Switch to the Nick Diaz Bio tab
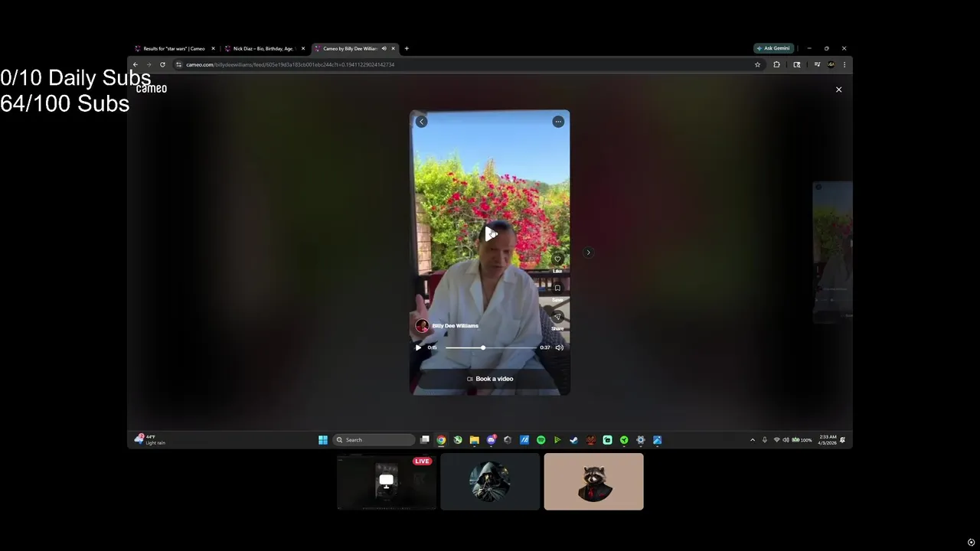The image size is (980, 551). (x=263, y=49)
